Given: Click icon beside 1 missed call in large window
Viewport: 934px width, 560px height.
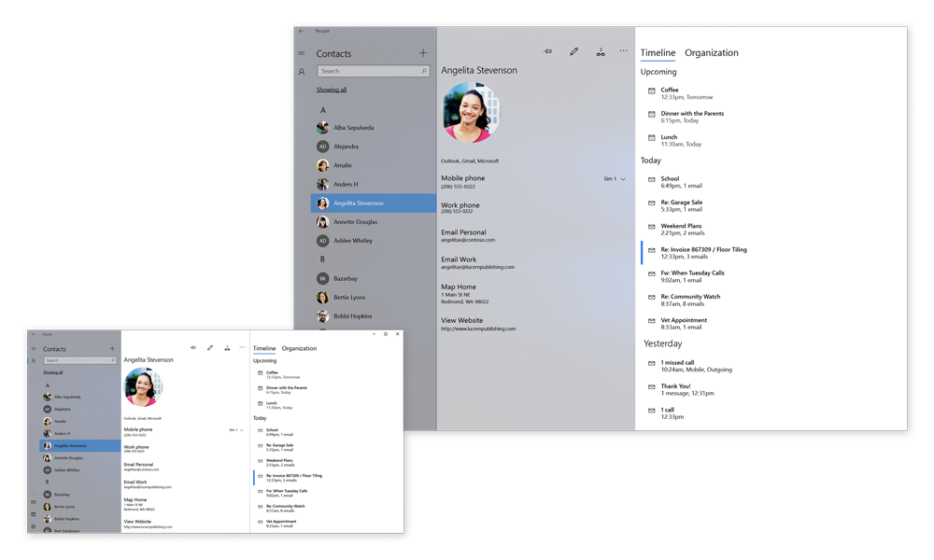Looking at the screenshot, I should [x=652, y=364].
